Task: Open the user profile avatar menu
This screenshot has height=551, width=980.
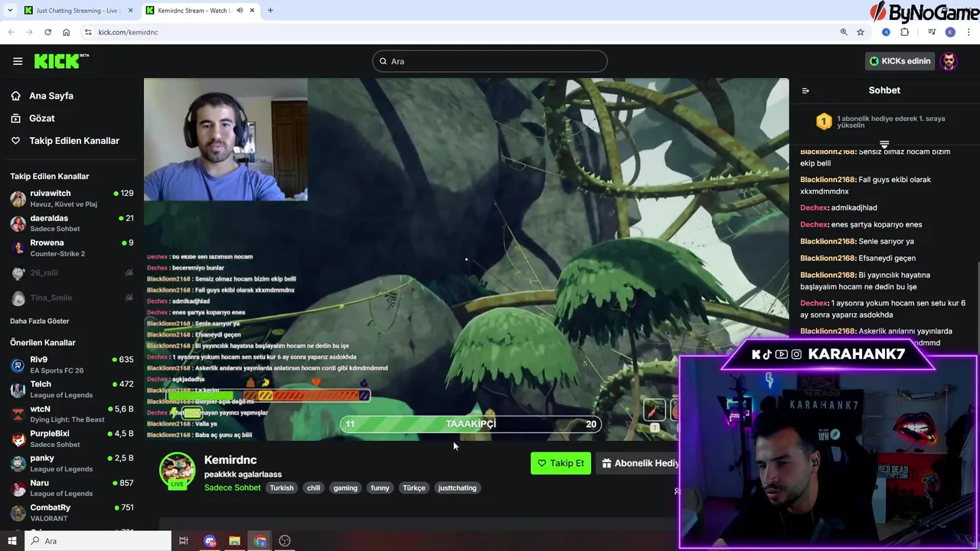Action: (x=949, y=61)
